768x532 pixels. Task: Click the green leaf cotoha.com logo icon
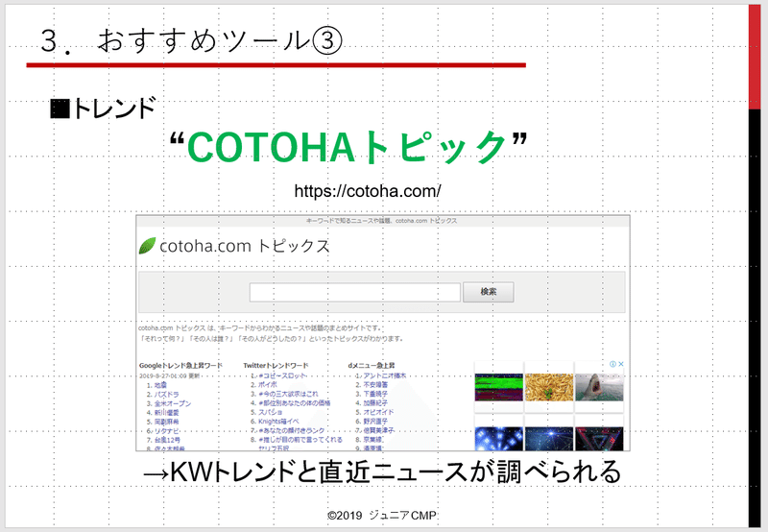pos(147,246)
